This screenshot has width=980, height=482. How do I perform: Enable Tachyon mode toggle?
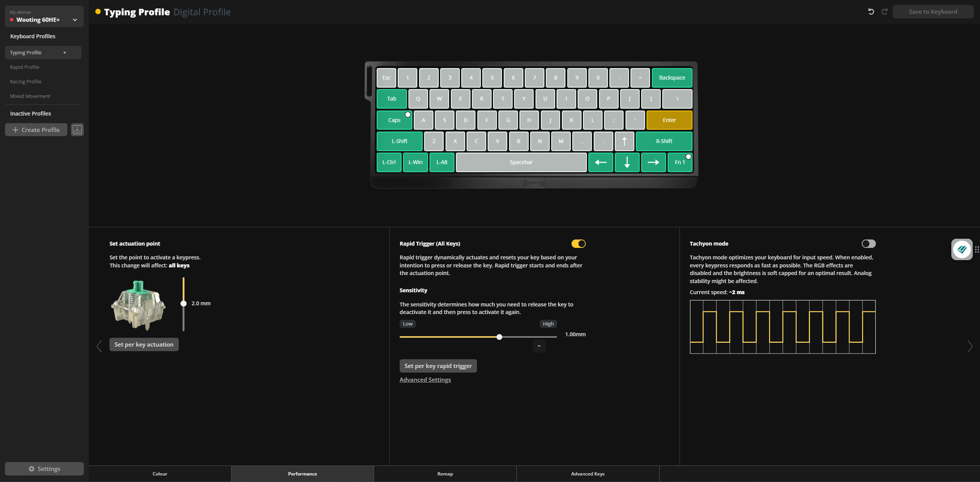869,244
